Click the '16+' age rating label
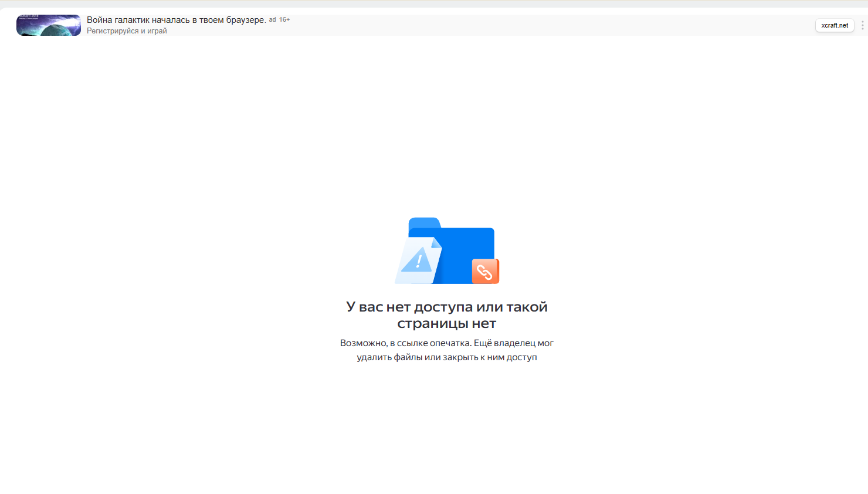Image resolution: width=868 pixels, height=494 pixels. pyautogui.click(x=284, y=19)
